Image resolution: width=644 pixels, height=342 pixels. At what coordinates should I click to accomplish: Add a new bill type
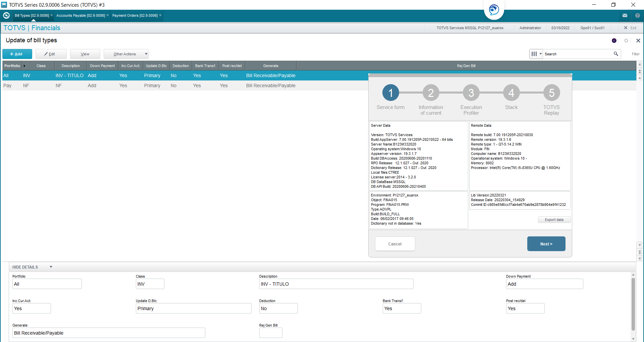(x=17, y=54)
